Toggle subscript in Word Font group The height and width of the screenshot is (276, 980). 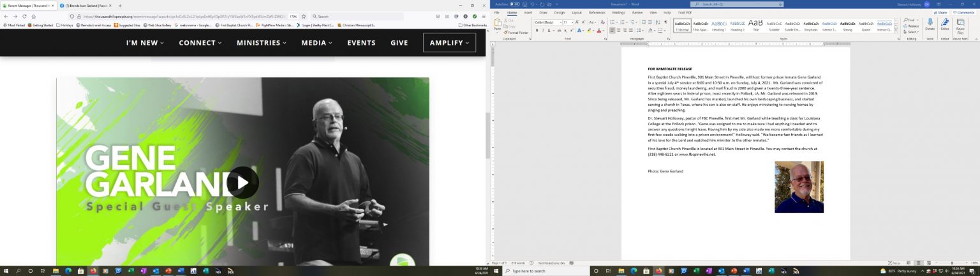point(565,30)
